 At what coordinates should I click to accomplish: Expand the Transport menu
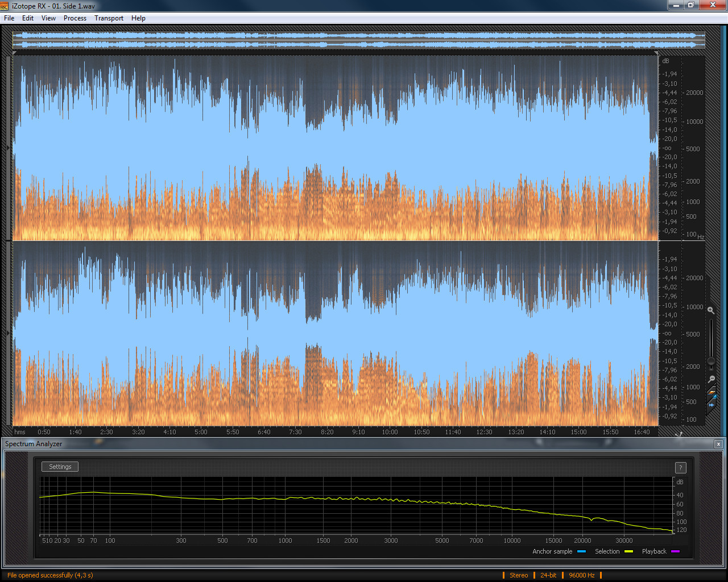[109, 18]
